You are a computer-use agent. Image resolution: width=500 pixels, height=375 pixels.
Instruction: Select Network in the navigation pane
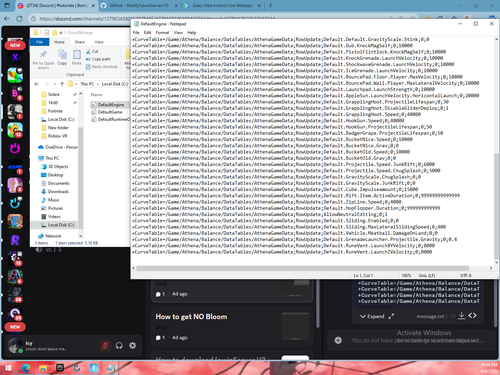pyautogui.click(x=53, y=236)
